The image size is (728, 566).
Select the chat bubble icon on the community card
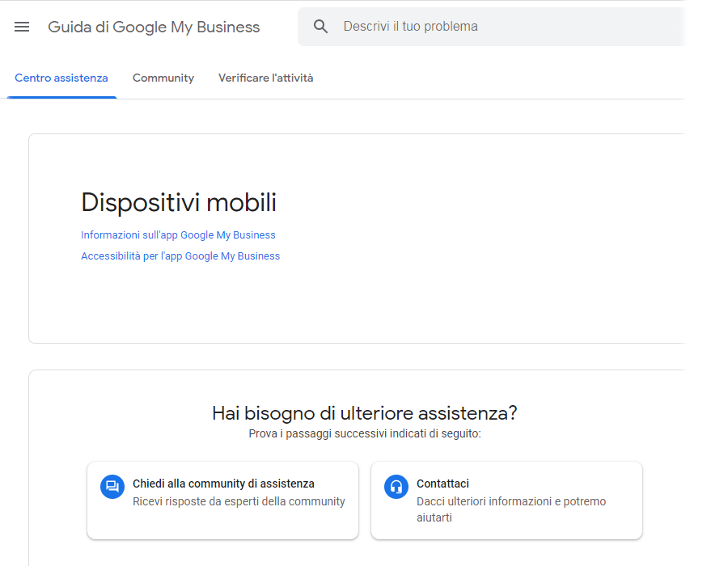pos(112,487)
